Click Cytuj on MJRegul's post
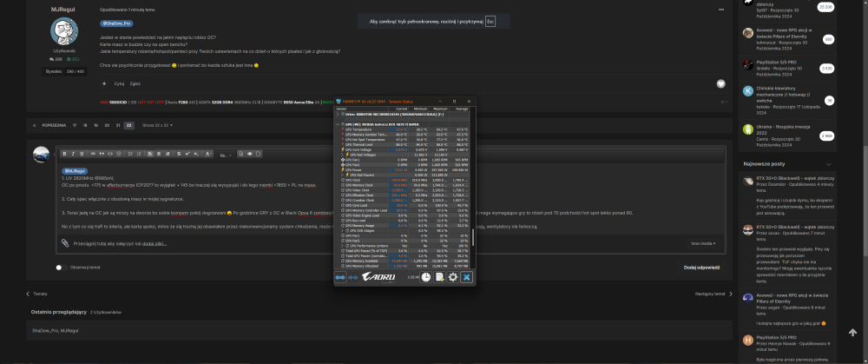The width and height of the screenshot is (868, 364). 119,83
